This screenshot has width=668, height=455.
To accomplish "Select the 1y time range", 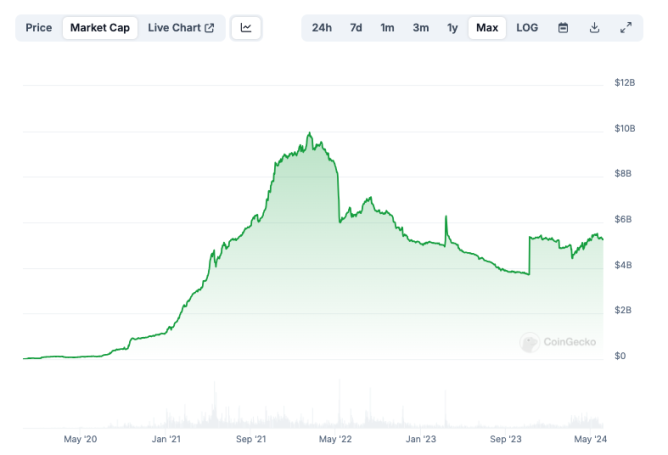I will [452, 28].
